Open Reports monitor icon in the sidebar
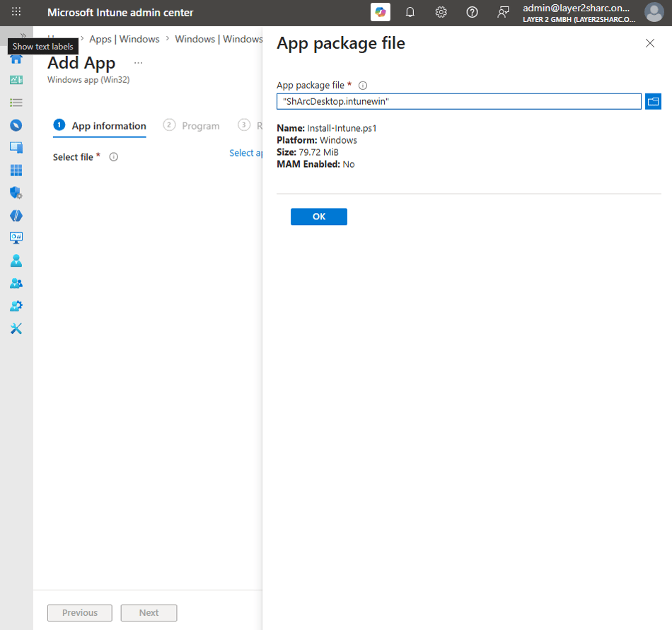Screen dimensions: 672x630 point(16,238)
